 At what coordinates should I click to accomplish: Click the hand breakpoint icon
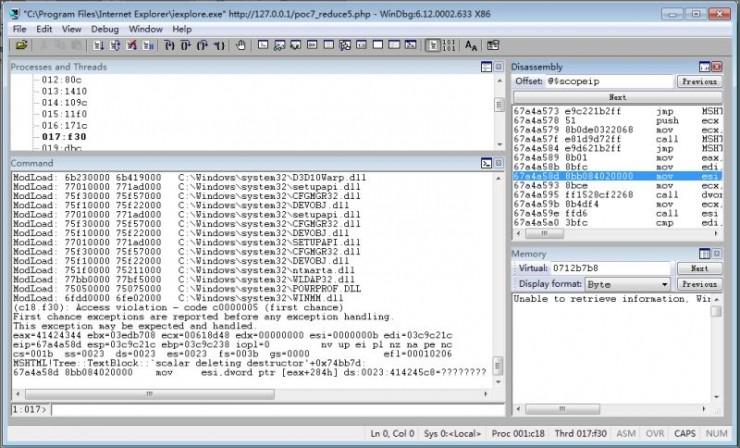pyautogui.click(x=241, y=45)
